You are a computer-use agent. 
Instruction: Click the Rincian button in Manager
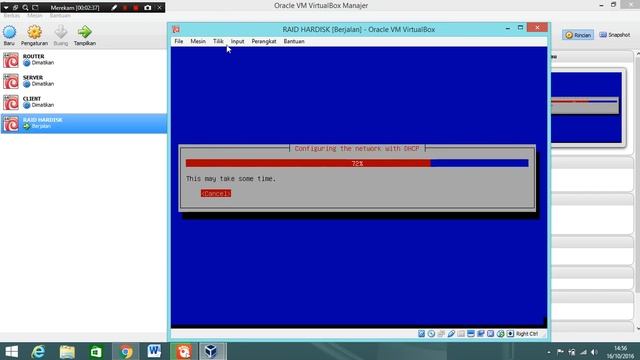point(578,35)
